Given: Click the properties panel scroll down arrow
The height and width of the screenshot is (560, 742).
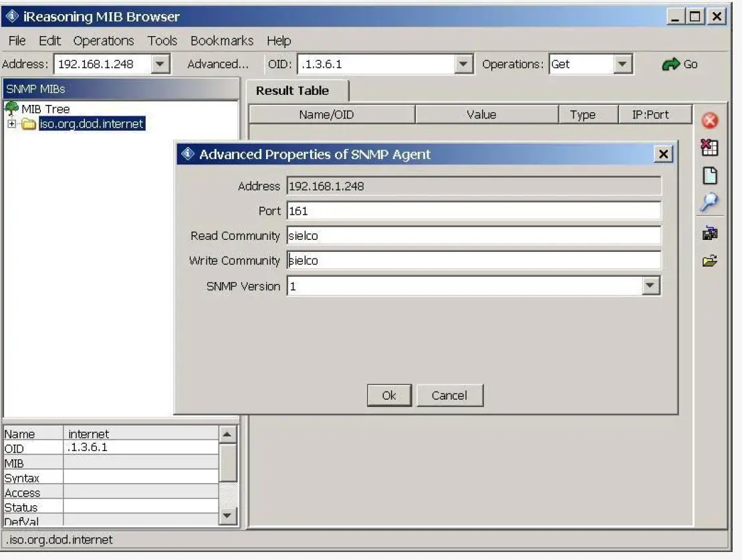Looking at the screenshot, I should pyautogui.click(x=227, y=515).
